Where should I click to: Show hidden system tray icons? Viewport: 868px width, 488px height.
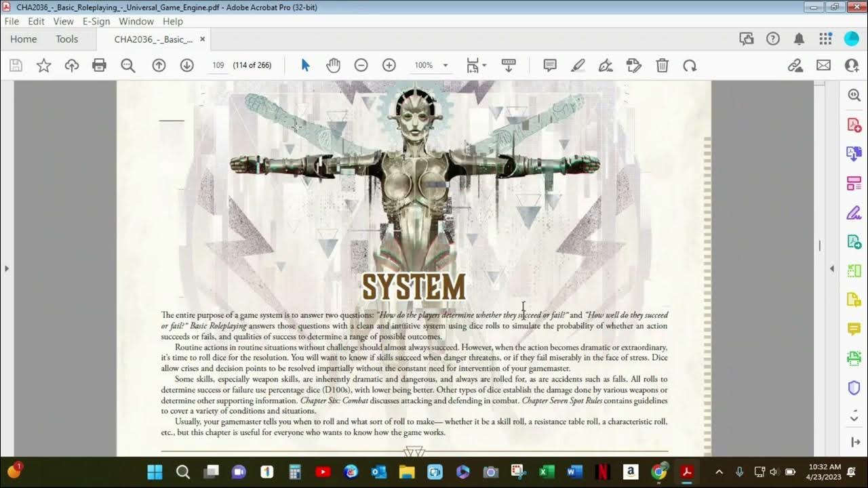[719, 472]
